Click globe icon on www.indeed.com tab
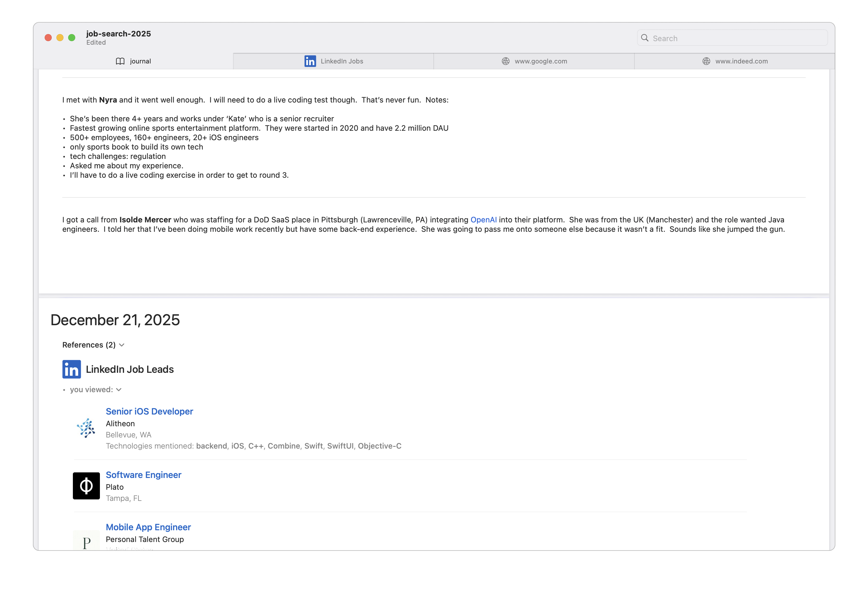Image resolution: width=868 pixels, height=594 pixels. click(x=706, y=61)
